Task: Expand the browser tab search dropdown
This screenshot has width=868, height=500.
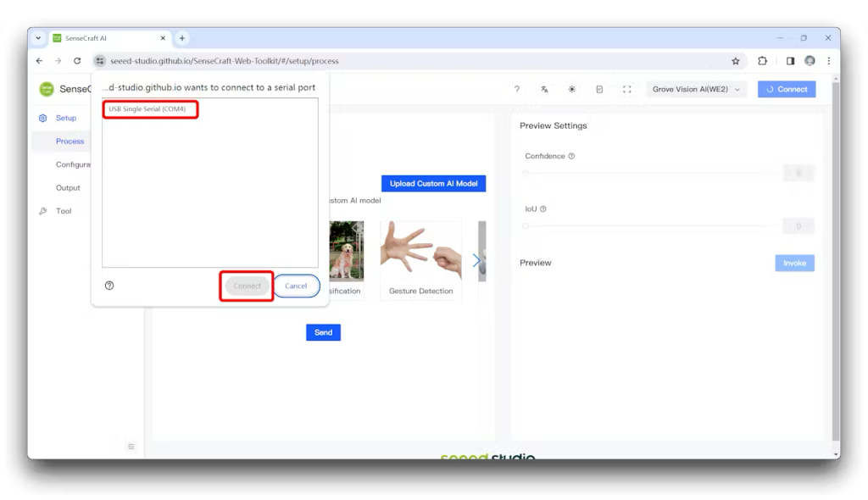Action: pyautogui.click(x=38, y=38)
